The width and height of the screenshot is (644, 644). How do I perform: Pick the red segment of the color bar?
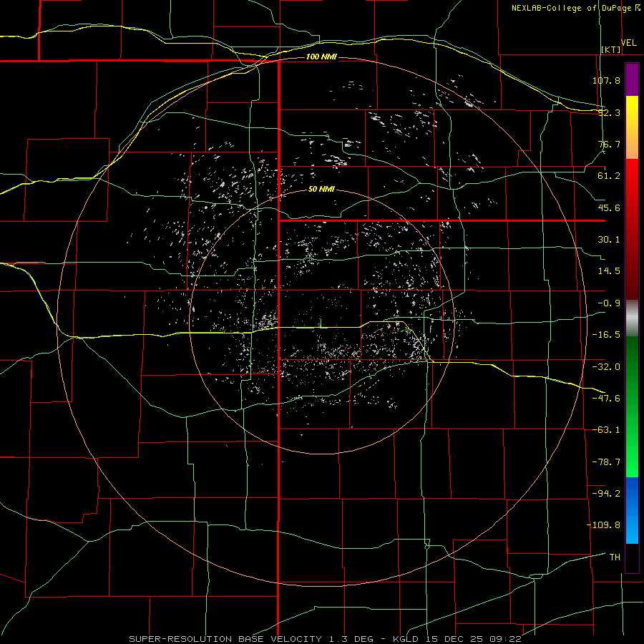pos(632,229)
